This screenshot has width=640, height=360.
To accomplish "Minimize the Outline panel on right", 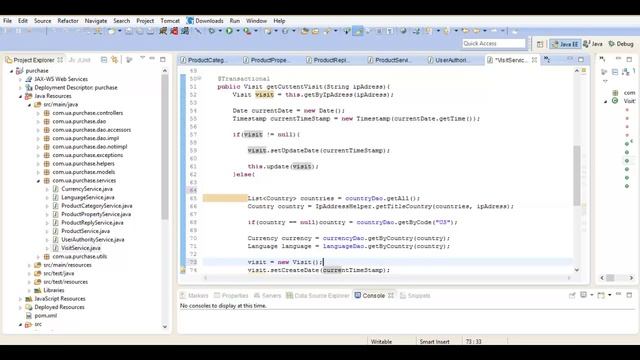I will tap(618, 59).
